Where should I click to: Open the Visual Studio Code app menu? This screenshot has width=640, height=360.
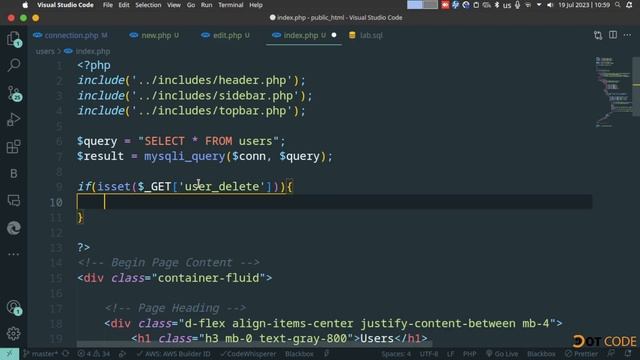65,5
